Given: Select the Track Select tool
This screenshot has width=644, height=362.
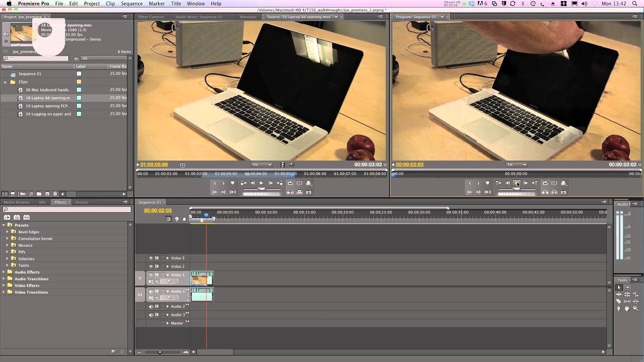Looking at the screenshot, I should 627,287.
